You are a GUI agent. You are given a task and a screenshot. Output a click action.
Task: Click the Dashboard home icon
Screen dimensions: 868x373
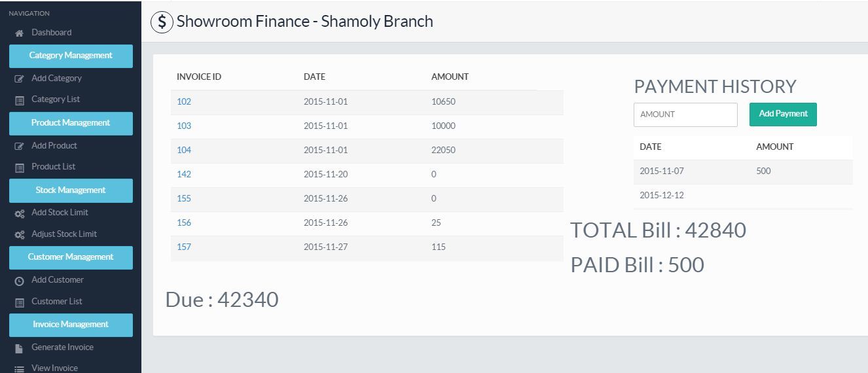coord(20,33)
